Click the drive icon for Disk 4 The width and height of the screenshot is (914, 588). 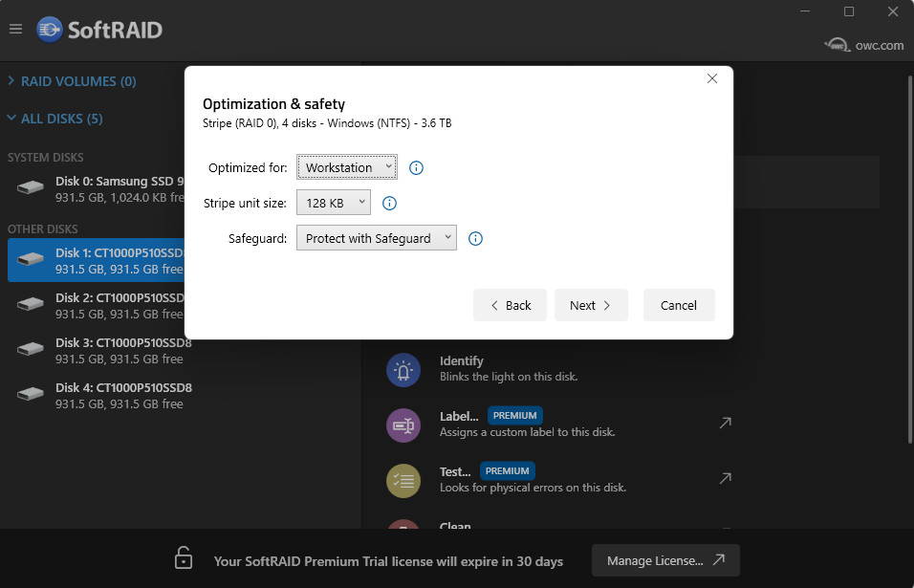[x=31, y=394]
